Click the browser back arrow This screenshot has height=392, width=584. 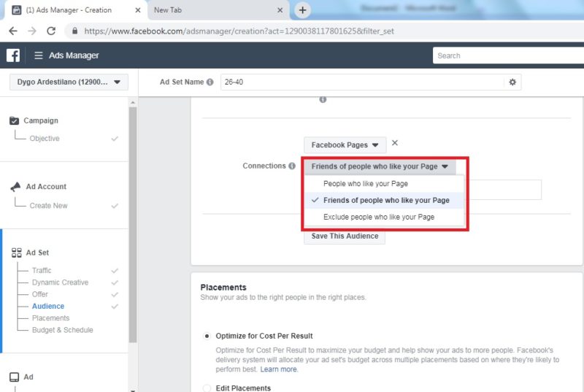13,31
